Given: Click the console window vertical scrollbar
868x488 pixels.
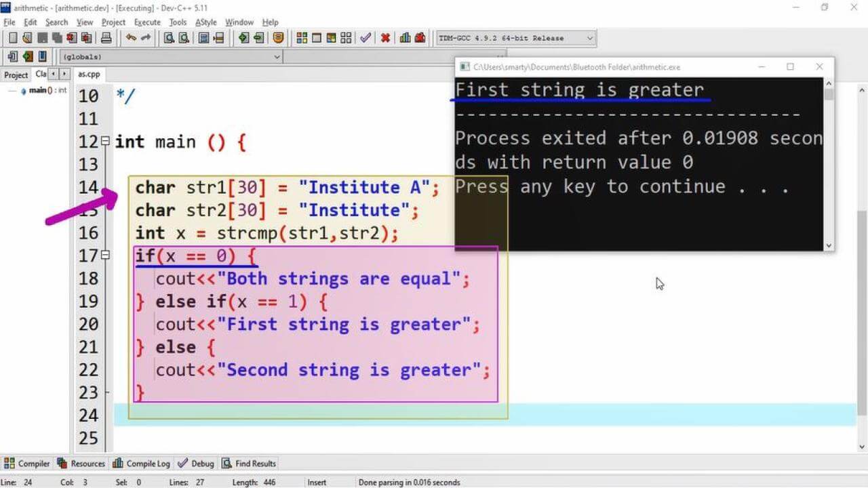Looking at the screenshot, I should [829, 164].
